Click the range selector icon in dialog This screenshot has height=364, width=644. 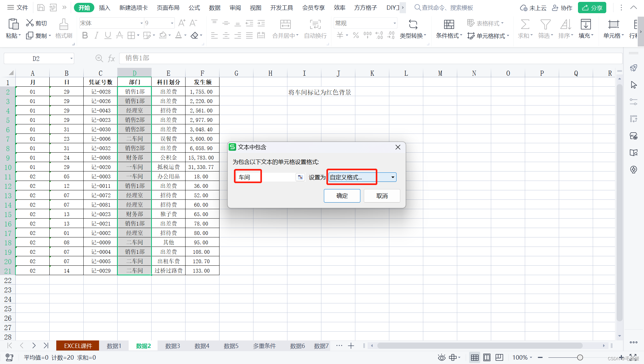click(x=300, y=177)
